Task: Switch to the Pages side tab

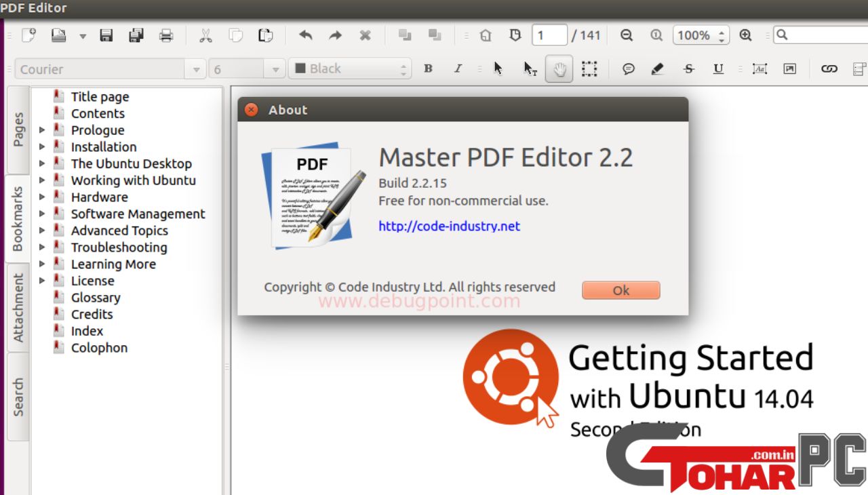Action: (x=18, y=130)
